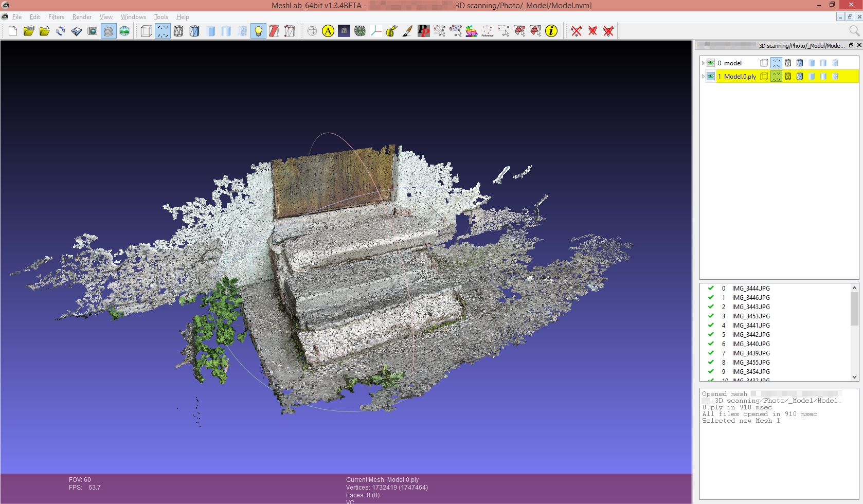This screenshot has width=863, height=504.
Task: Take a snapshot using the camera icon
Action: (x=93, y=31)
